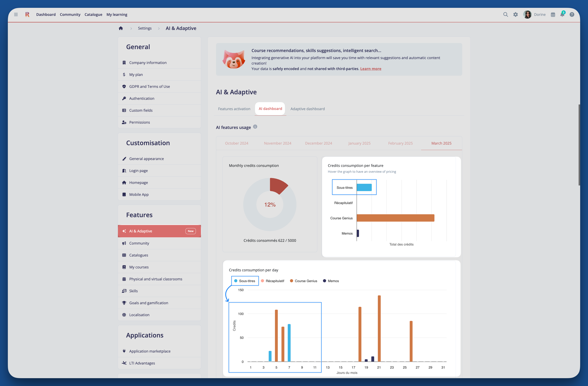Toggle the Course Genius series in the legend
The width and height of the screenshot is (588, 386).
303,281
